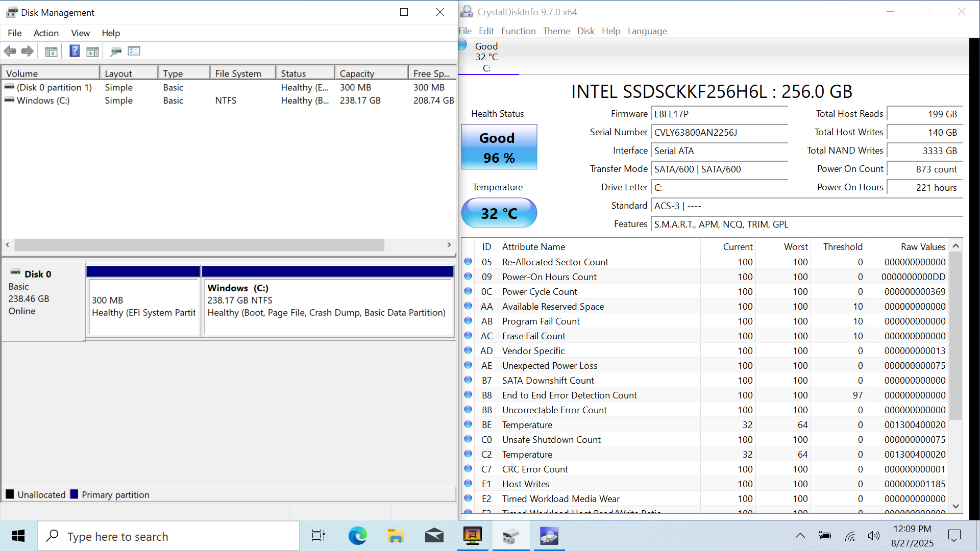The height and width of the screenshot is (551, 980).
Task: Open Disk Management Help menu
Action: point(111,33)
